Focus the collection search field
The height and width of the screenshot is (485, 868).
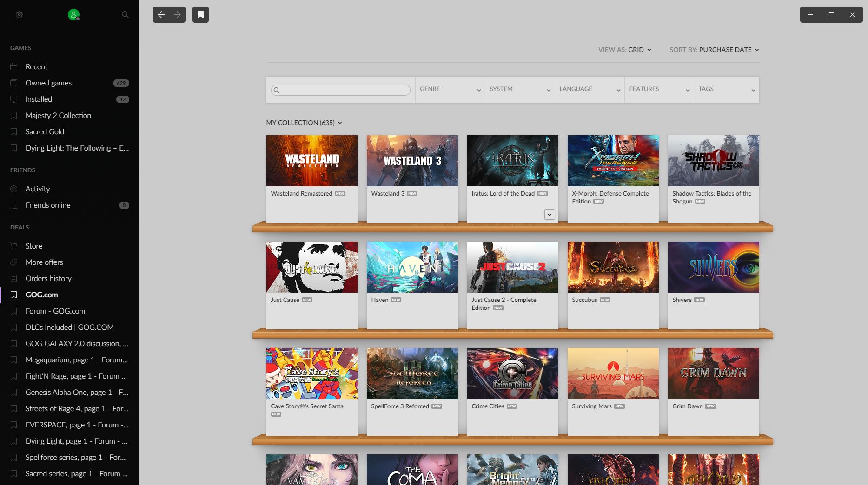pos(341,90)
